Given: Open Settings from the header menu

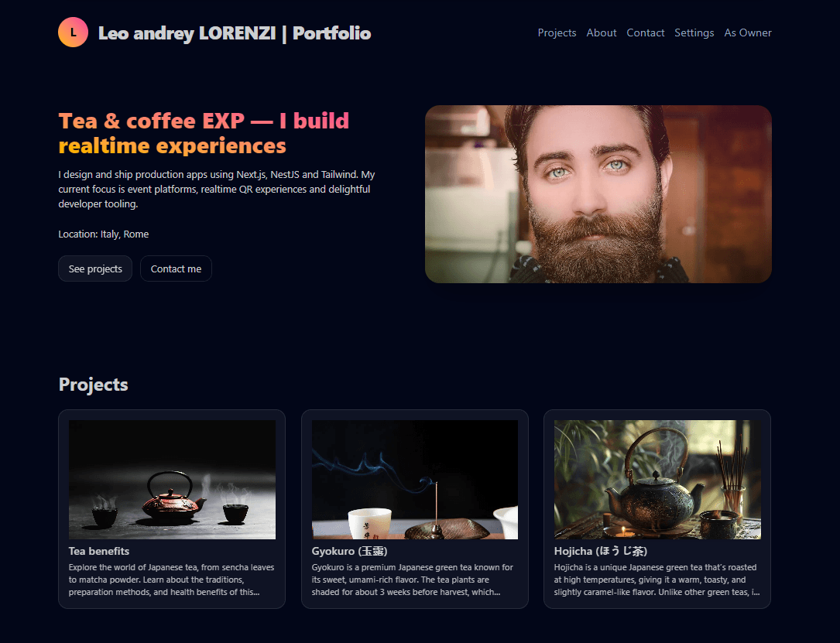Looking at the screenshot, I should (x=694, y=32).
